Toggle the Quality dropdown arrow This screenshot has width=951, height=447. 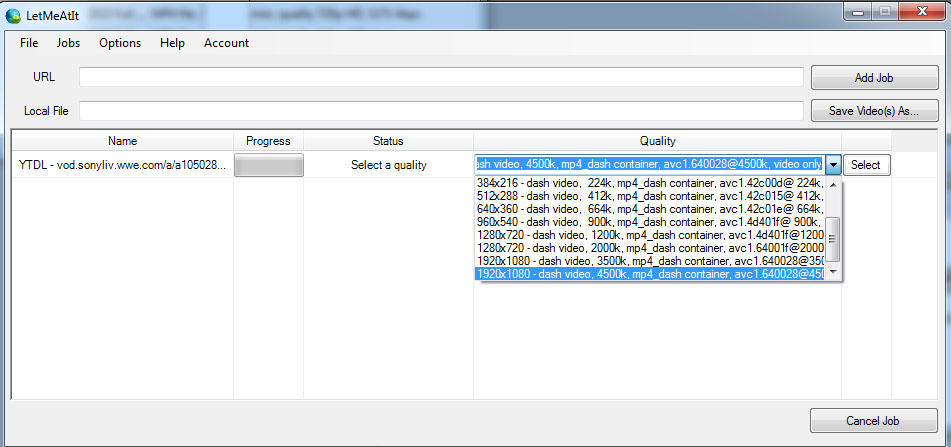click(833, 164)
